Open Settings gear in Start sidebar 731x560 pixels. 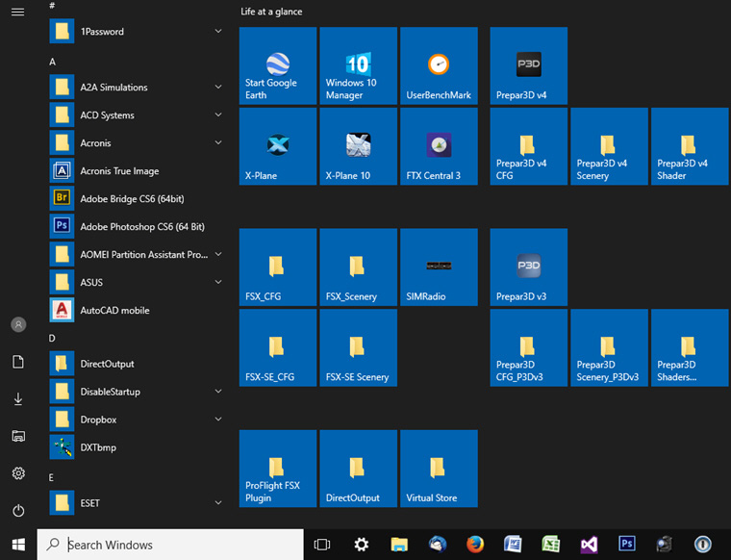(x=18, y=473)
